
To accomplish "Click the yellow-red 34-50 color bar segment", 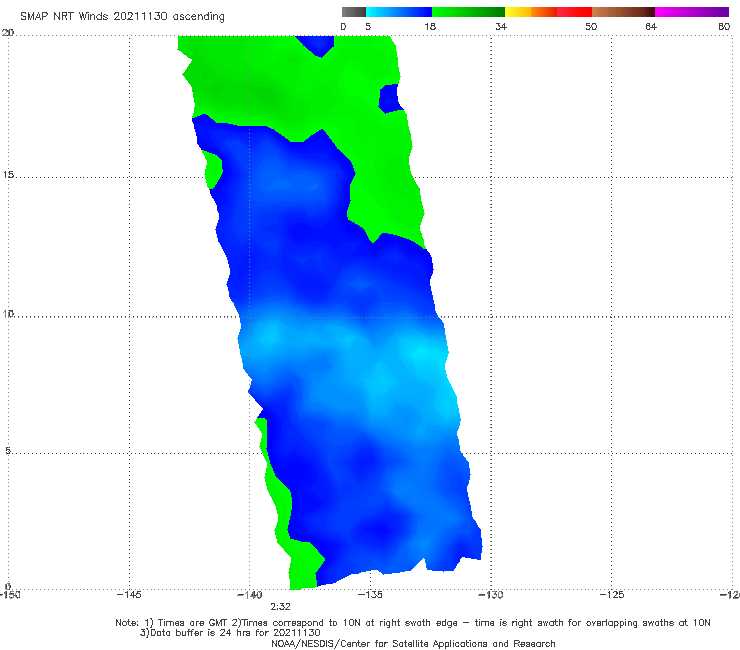I will pos(548,12).
